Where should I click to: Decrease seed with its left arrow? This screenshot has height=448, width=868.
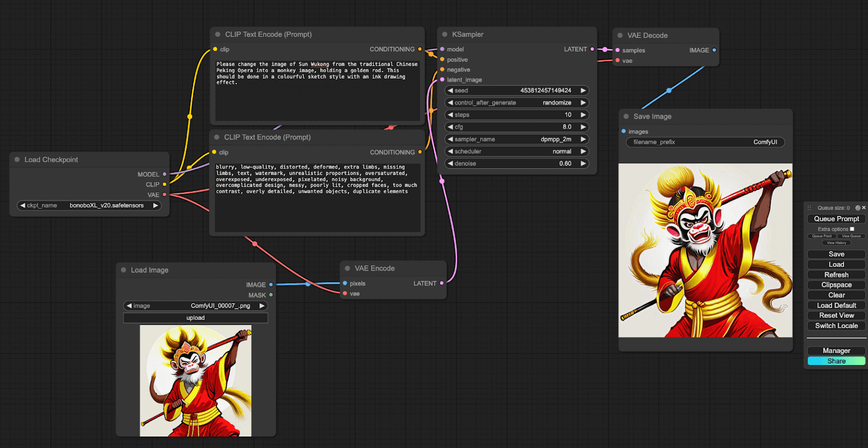pyautogui.click(x=450, y=91)
